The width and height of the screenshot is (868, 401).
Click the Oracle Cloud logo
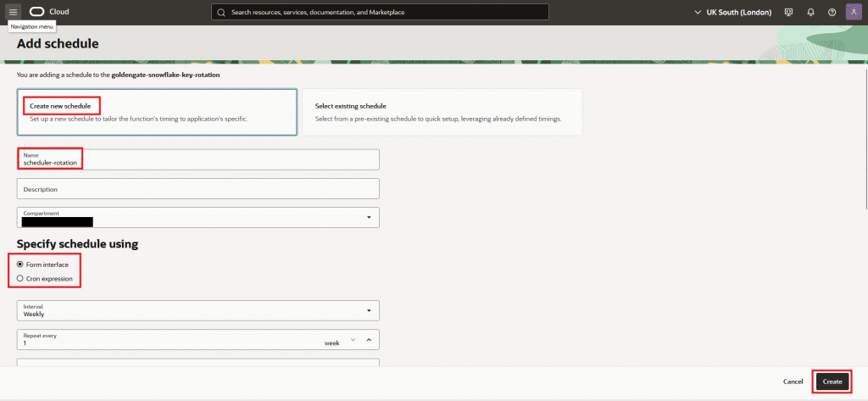click(x=50, y=12)
